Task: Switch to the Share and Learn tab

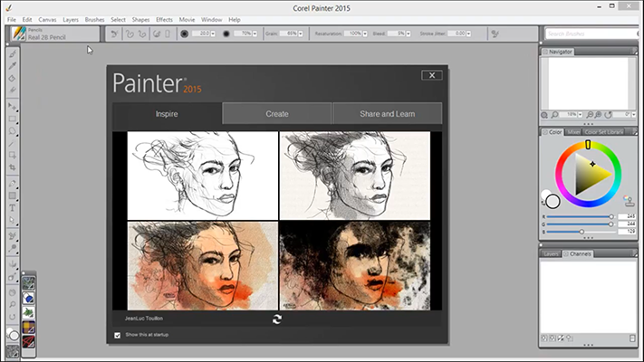Action: [388, 114]
